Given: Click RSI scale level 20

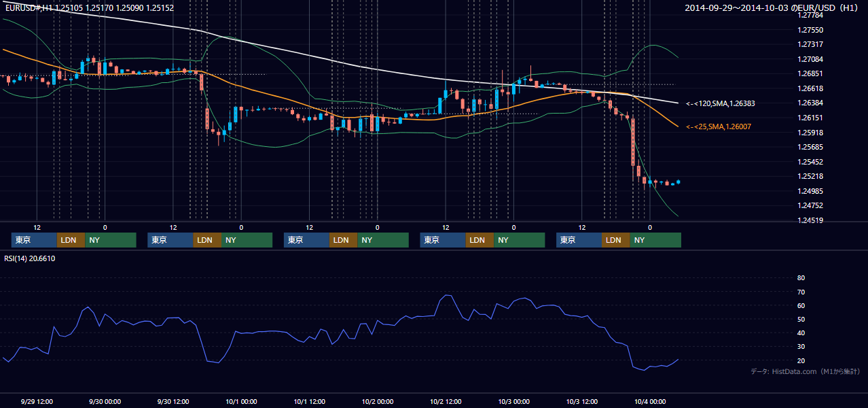Looking at the screenshot, I should point(801,360).
